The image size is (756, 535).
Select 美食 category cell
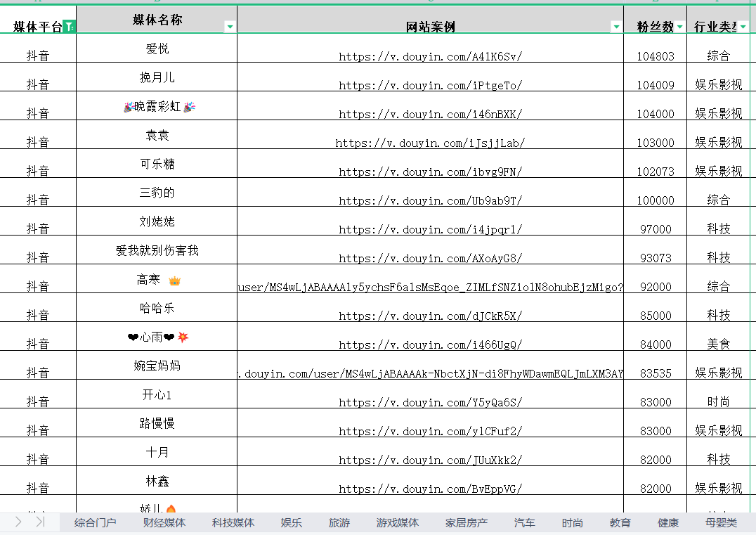pos(718,344)
